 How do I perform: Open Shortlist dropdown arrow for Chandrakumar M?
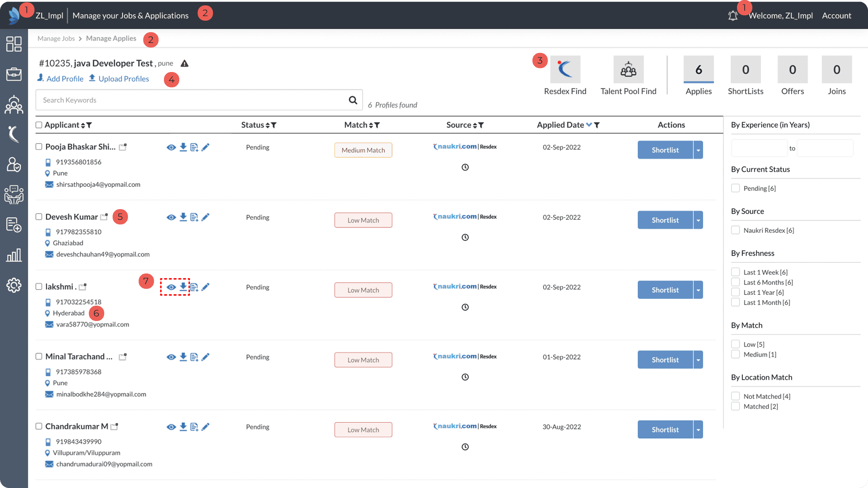[x=698, y=430]
